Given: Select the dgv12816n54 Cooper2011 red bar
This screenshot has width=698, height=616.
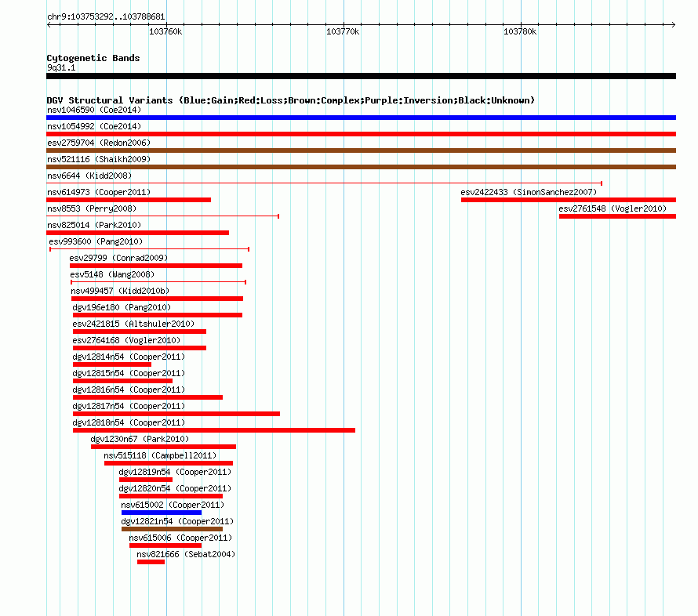Looking at the screenshot, I should point(147,397).
